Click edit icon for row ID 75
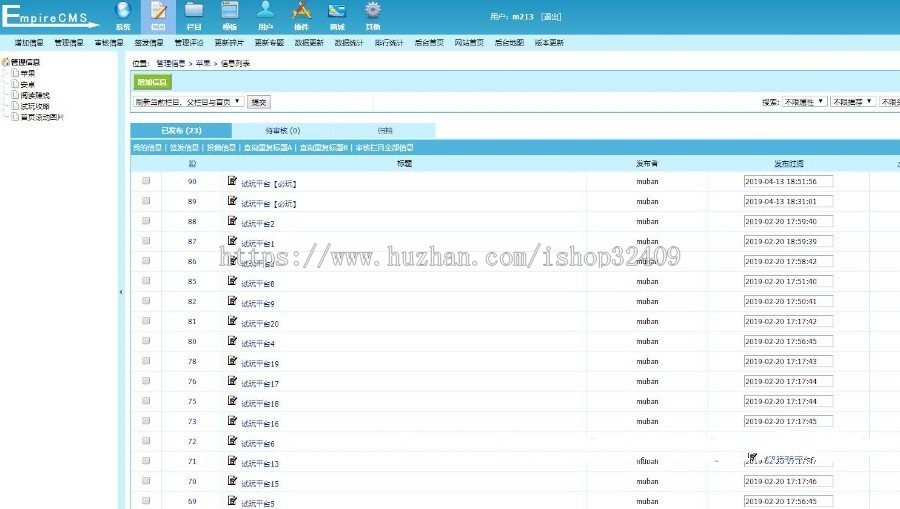 point(232,401)
